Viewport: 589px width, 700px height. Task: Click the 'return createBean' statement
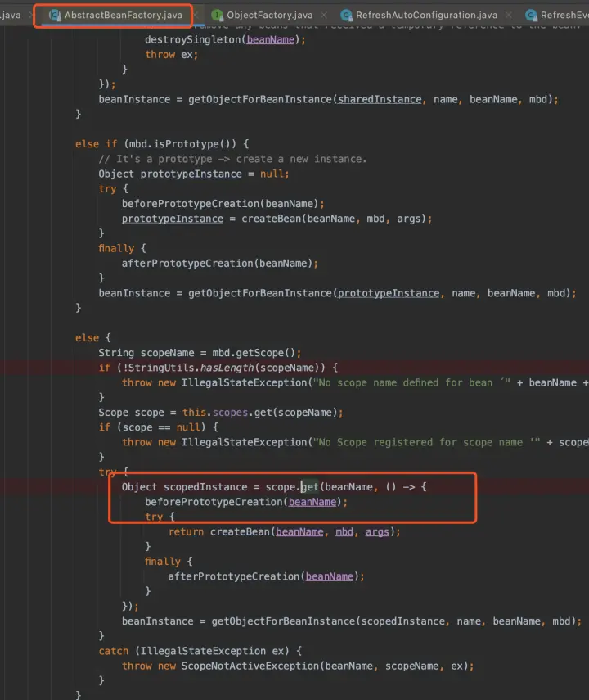point(284,531)
